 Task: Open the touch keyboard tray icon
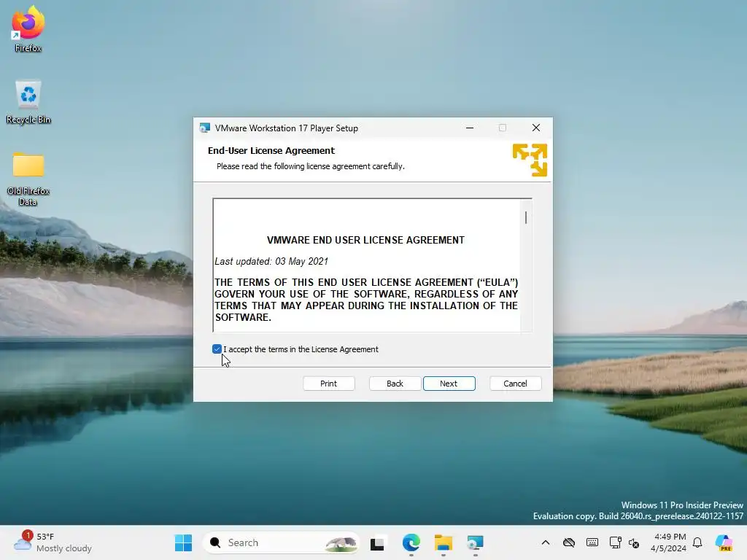pos(592,542)
